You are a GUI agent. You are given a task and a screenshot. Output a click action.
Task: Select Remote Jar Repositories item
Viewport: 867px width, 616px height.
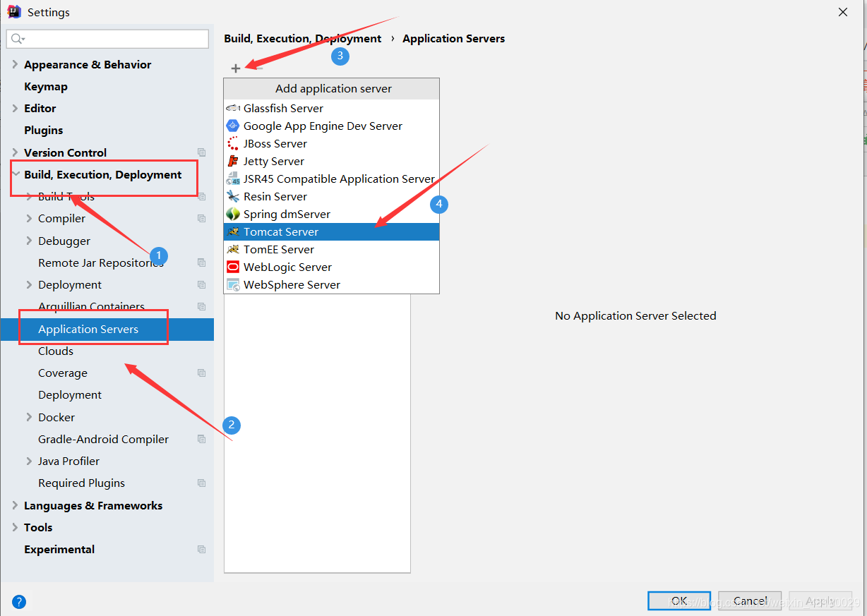(101, 262)
